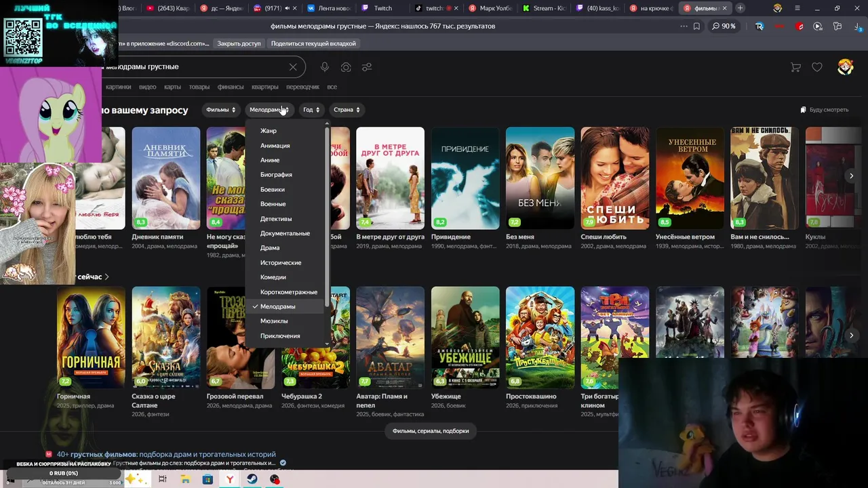Open the browser main menu hamburger icon
The image size is (868, 488).
(x=798, y=8)
